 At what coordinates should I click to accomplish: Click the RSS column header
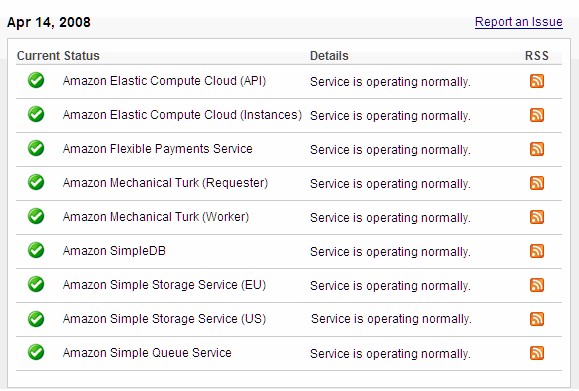point(537,56)
